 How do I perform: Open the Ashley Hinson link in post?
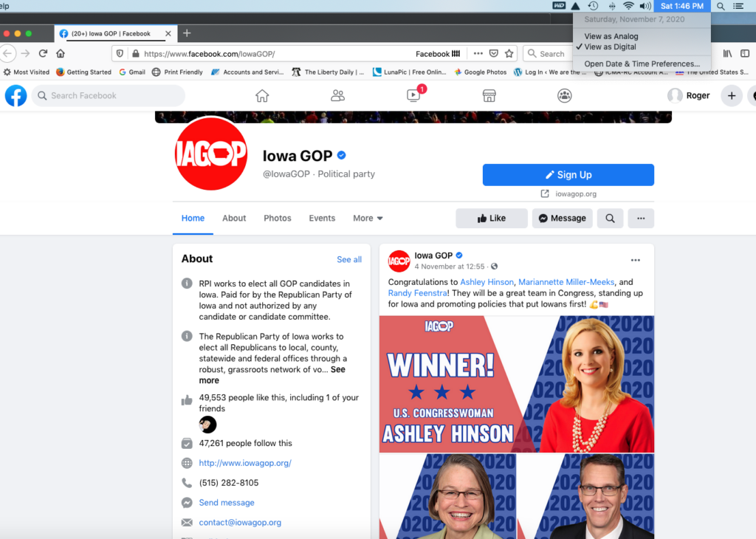pyautogui.click(x=487, y=282)
